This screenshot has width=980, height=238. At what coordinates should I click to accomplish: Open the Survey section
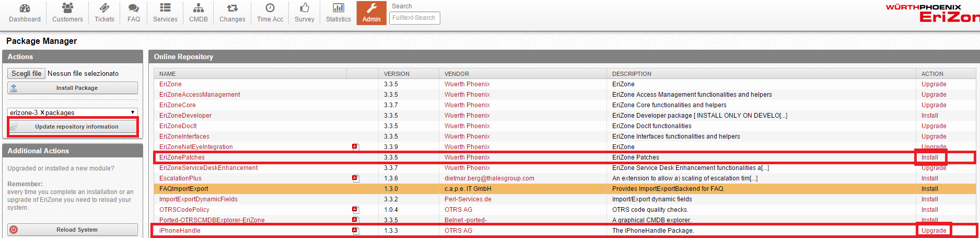(305, 13)
